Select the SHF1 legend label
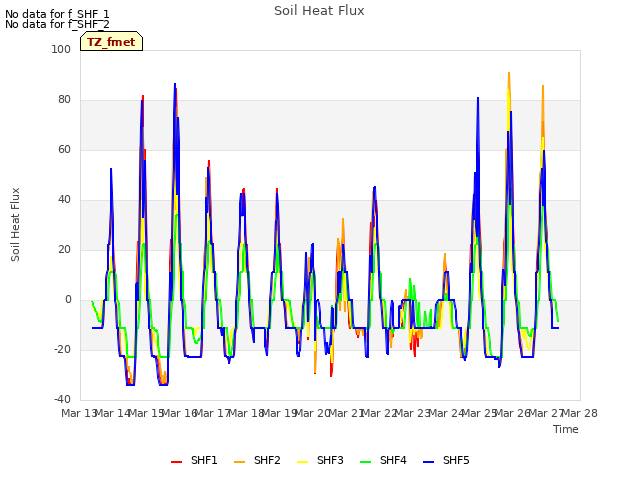The width and height of the screenshot is (640, 480). 204,460
